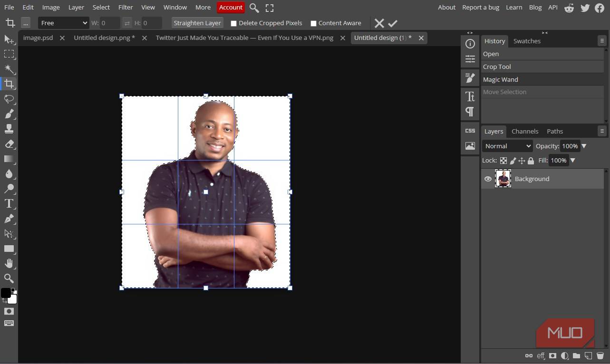Switch to the Channels tab

524,131
